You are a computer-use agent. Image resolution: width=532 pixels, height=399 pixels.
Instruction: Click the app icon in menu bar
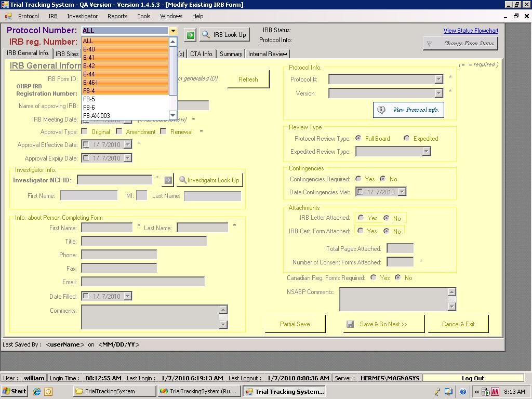[x=8, y=16]
